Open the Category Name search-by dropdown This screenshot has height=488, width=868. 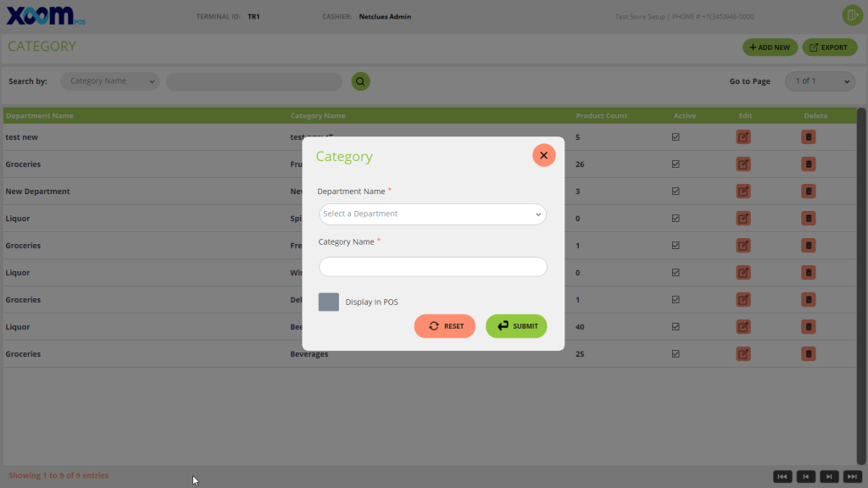[x=109, y=81]
